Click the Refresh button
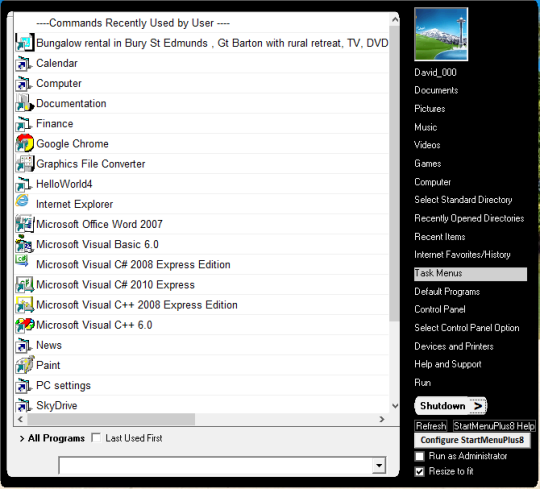 tap(431, 426)
